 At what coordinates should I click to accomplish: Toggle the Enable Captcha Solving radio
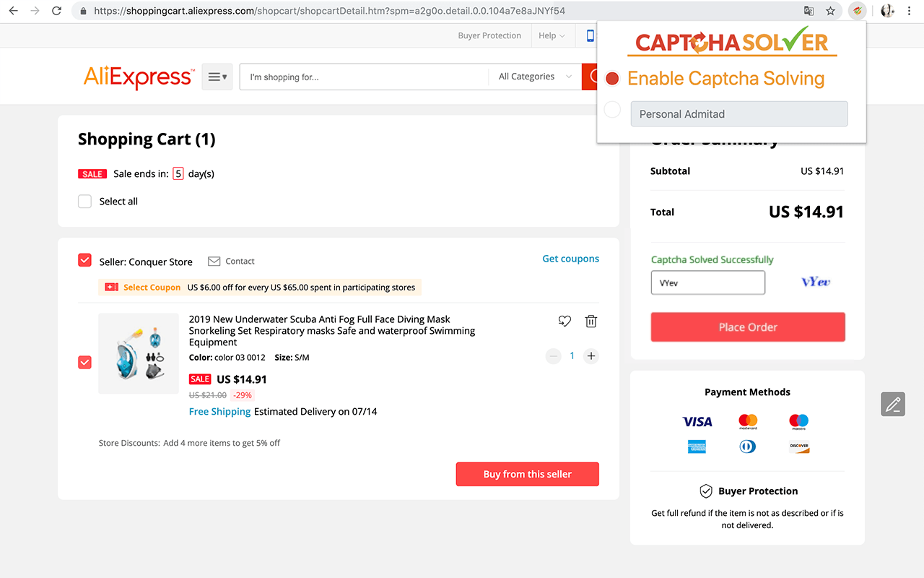(x=612, y=78)
